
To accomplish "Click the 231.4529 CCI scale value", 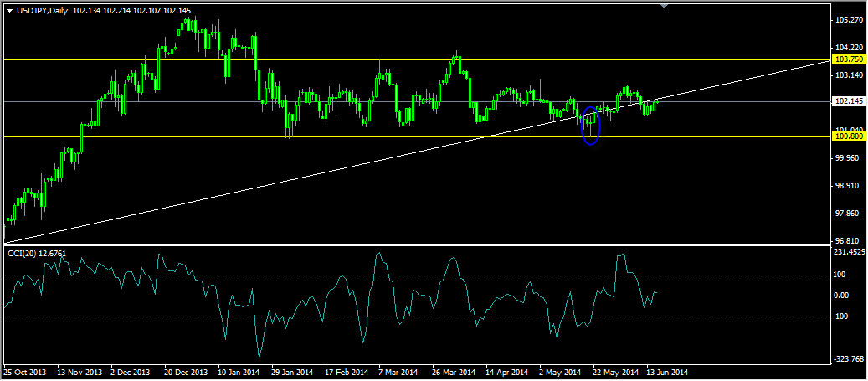I will (850, 252).
